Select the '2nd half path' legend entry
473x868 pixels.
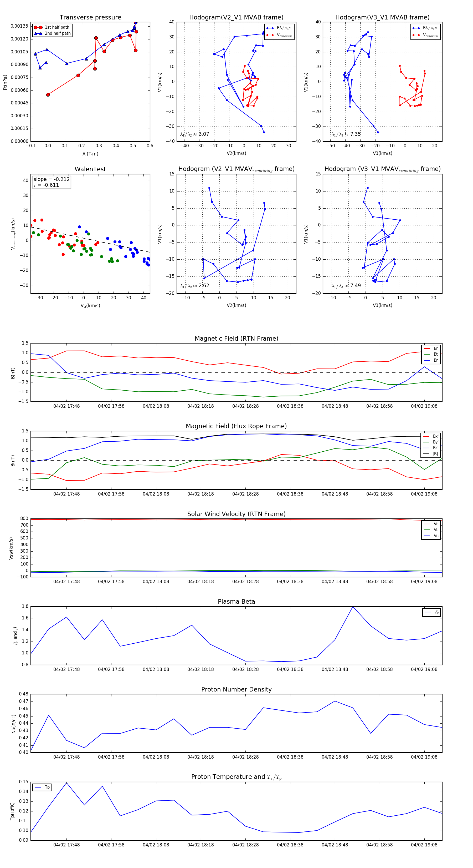click(x=53, y=33)
